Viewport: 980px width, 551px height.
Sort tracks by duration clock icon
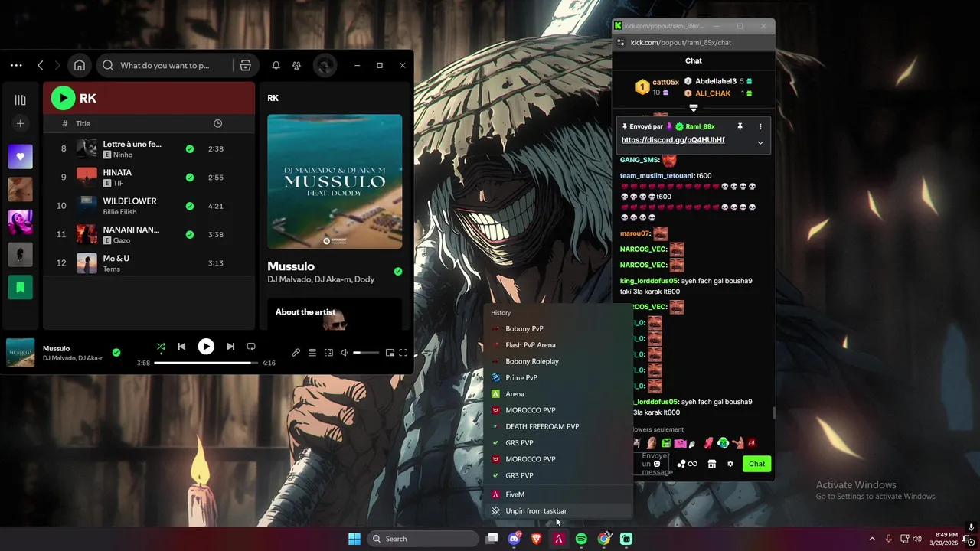pyautogui.click(x=217, y=123)
